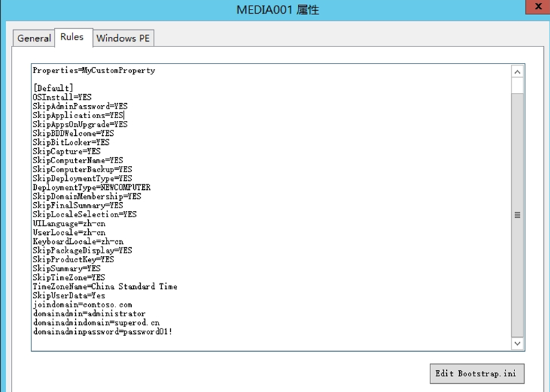Screen dimensions: 550x392
Task: Select the Rules tab
Action: [x=72, y=37]
